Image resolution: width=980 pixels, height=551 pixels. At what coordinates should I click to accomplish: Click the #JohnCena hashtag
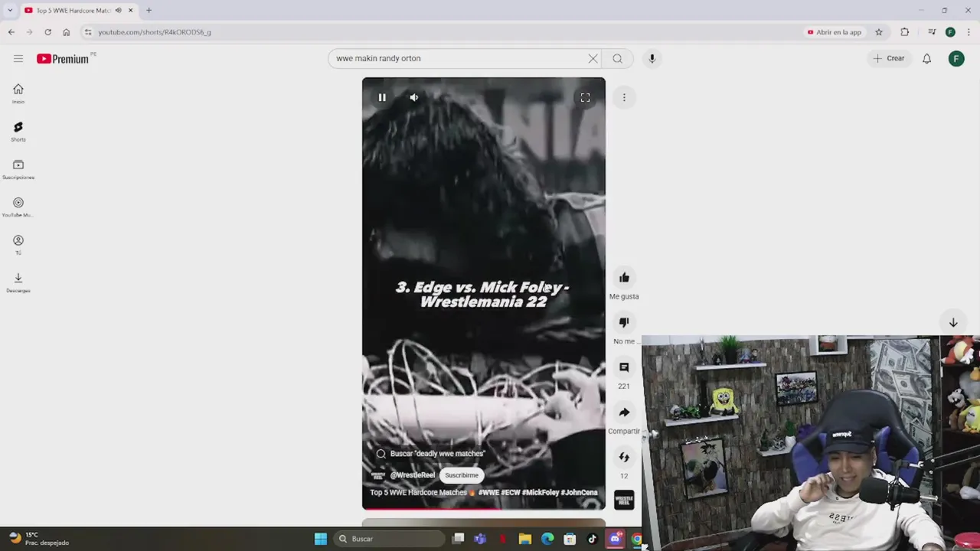pyautogui.click(x=579, y=493)
